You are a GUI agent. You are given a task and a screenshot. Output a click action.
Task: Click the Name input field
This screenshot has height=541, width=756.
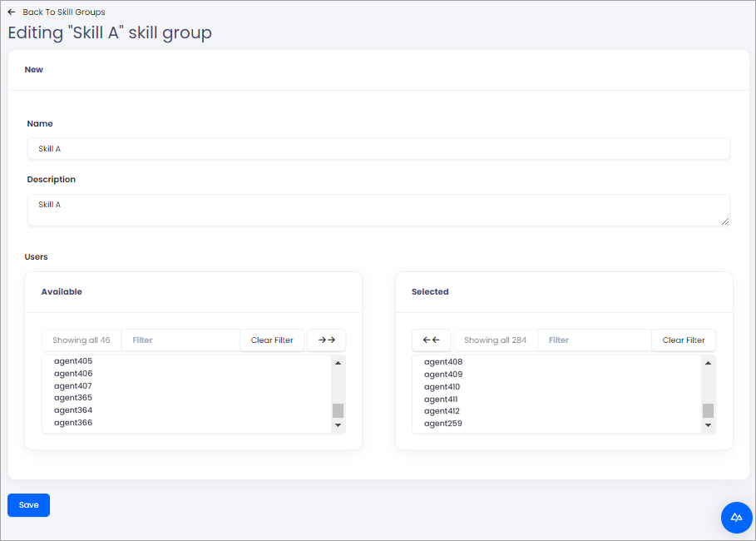(x=378, y=149)
